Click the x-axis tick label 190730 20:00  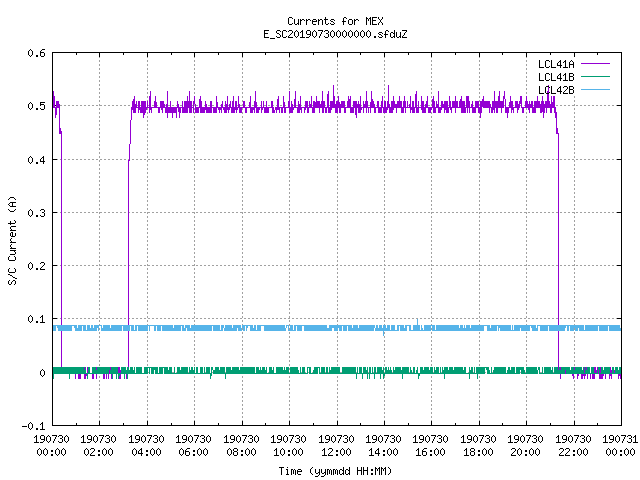click(x=525, y=445)
